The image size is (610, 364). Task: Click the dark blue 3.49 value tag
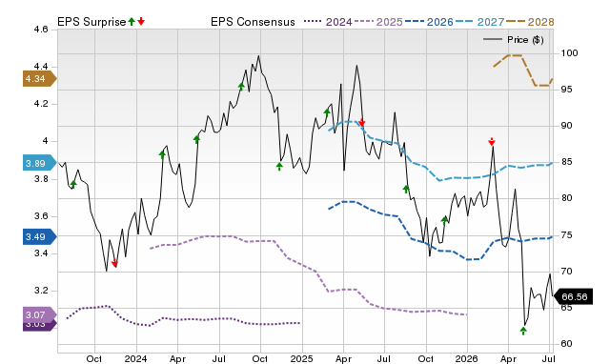40,236
